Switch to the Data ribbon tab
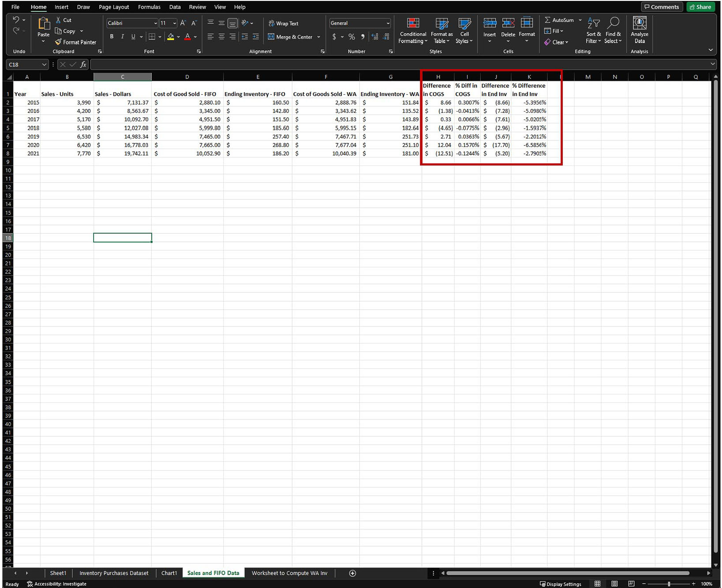This screenshot has width=722, height=588. pos(175,7)
